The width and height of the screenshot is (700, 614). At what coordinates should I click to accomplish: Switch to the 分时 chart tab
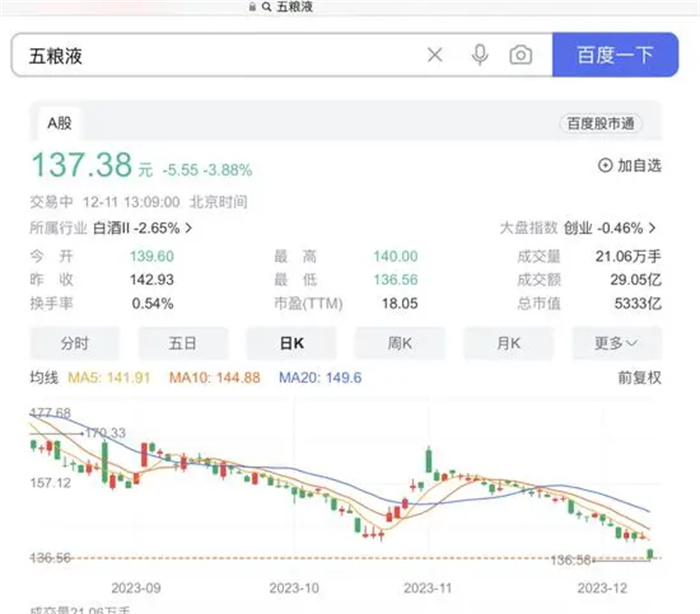tap(75, 343)
